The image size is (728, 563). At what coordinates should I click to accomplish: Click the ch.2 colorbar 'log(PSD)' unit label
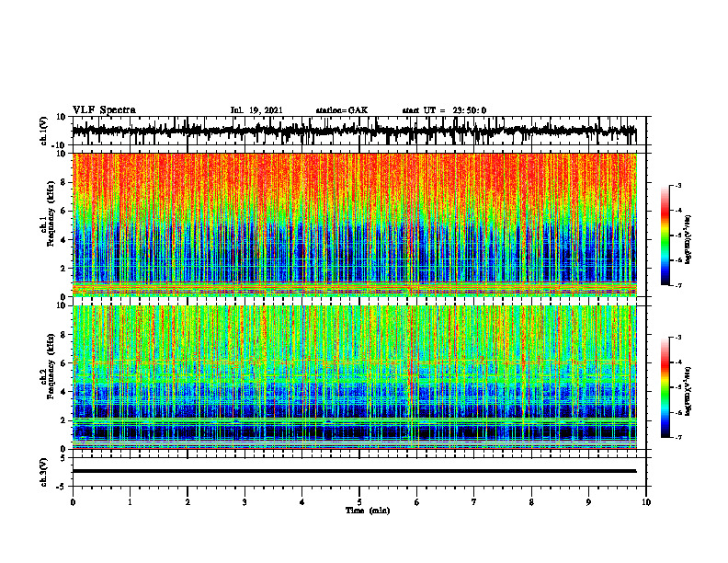[x=688, y=391]
